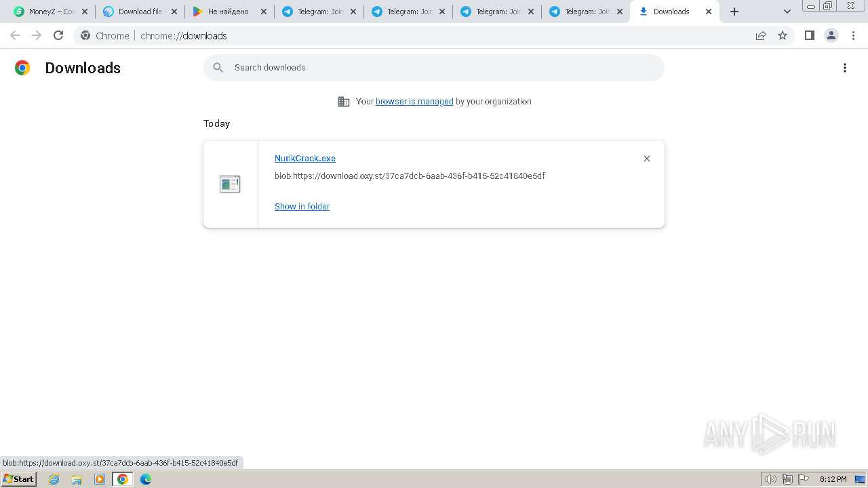
Task: Open a new tab with plus button
Action: [x=734, y=12]
